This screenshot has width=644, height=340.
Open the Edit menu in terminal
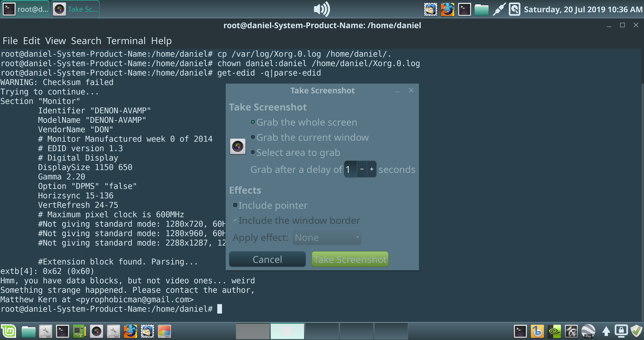31,41
